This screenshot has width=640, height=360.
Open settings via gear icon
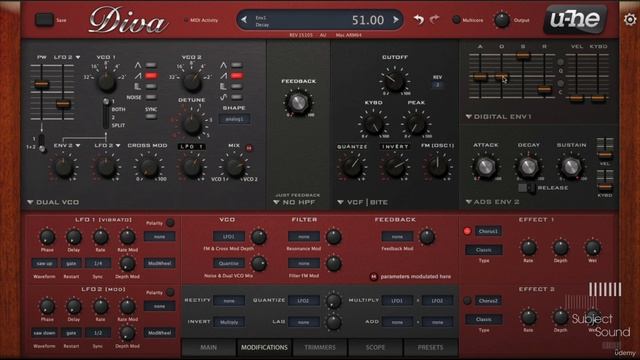coord(630,19)
